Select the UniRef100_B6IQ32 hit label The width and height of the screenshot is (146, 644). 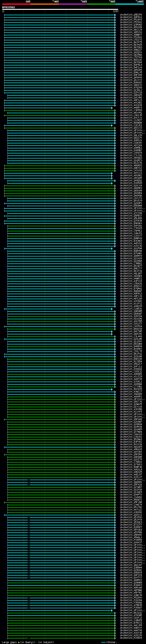click(131, 613)
